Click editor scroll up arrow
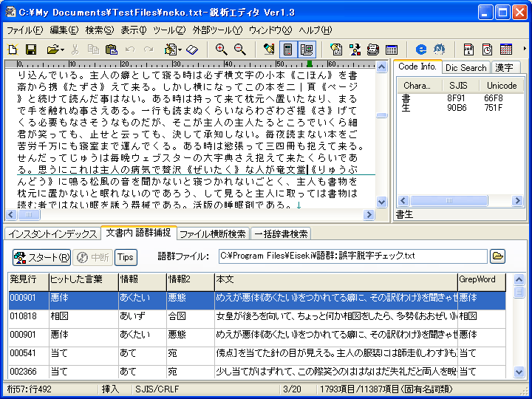The width and height of the screenshot is (532, 399). tap(382, 66)
